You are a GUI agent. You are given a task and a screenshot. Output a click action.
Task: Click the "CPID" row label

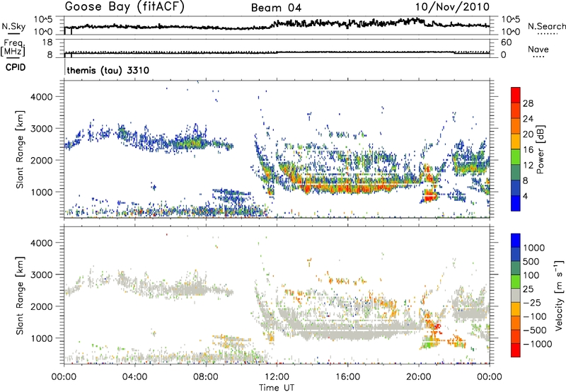(16, 67)
